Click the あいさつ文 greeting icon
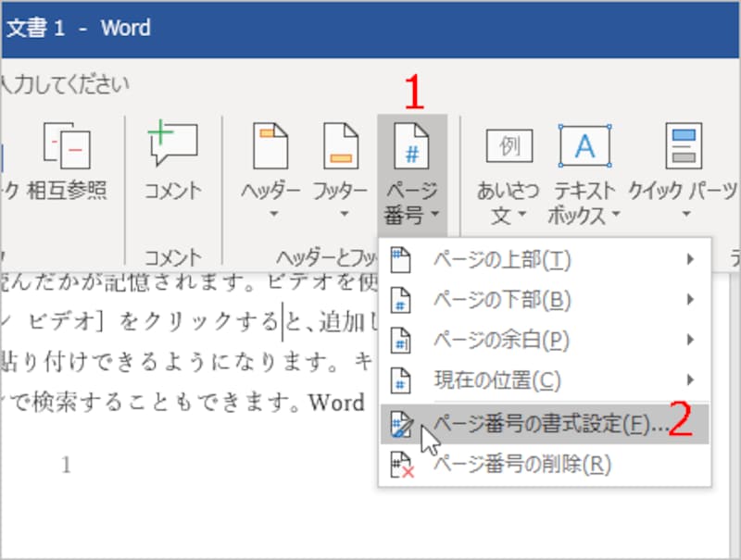 509,146
